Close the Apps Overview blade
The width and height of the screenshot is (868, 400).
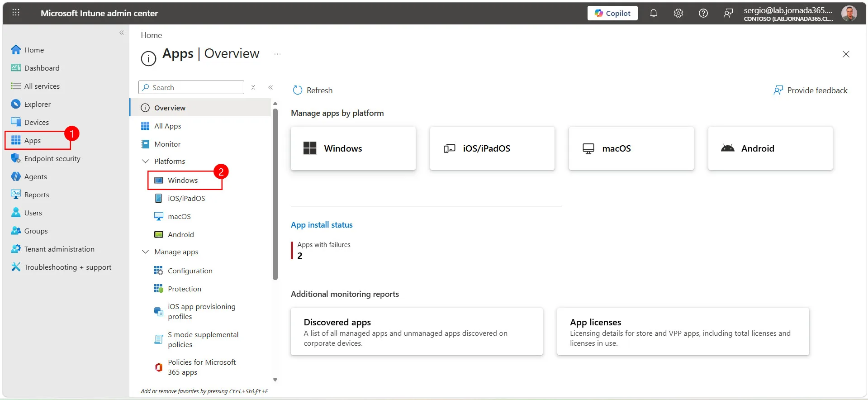pos(846,54)
